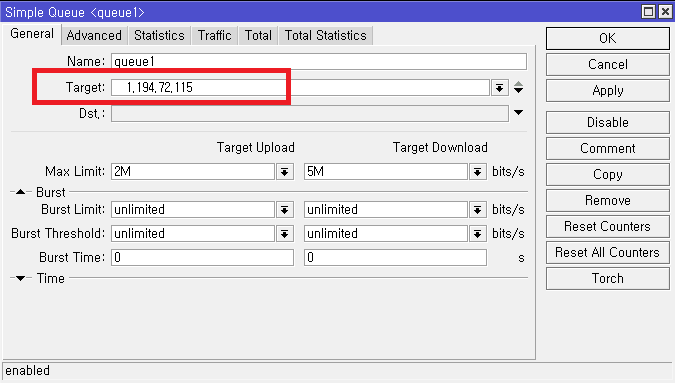
Task: Open the Target dropdown arrow
Action: [x=499, y=88]
